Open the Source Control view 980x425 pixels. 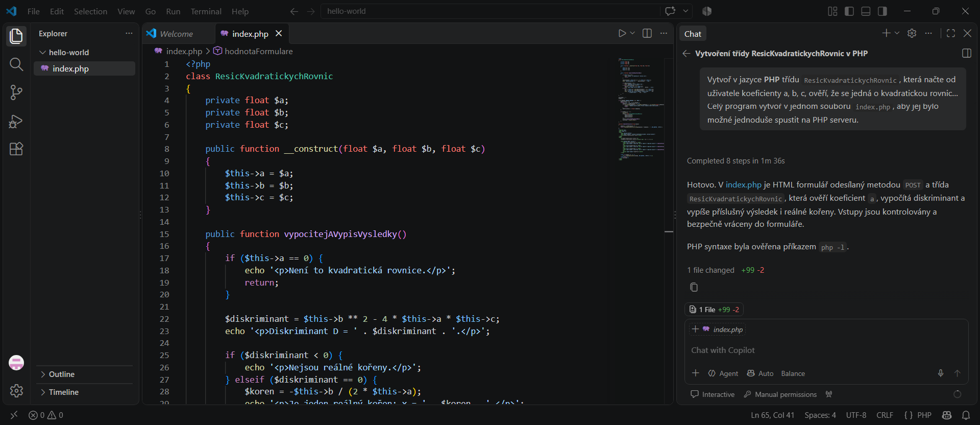(x=16, y=92)
